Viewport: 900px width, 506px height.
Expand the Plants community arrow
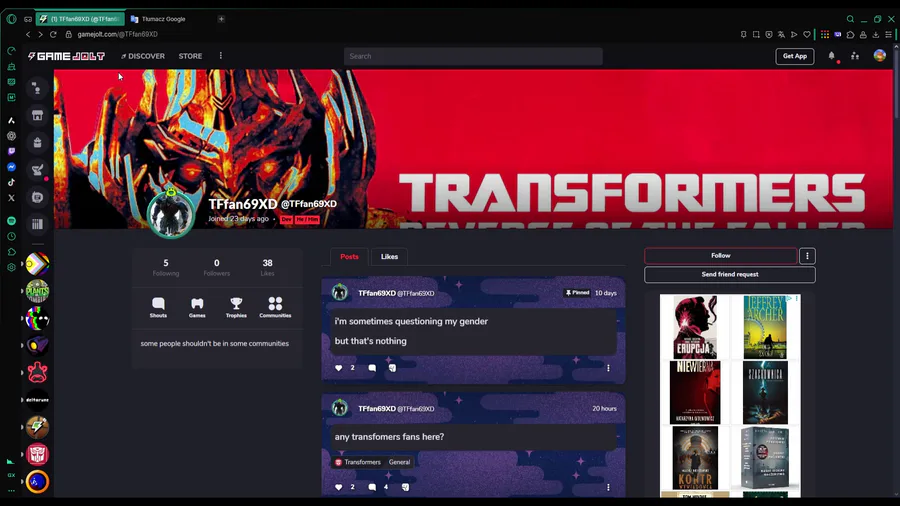(x=22, y=291)
